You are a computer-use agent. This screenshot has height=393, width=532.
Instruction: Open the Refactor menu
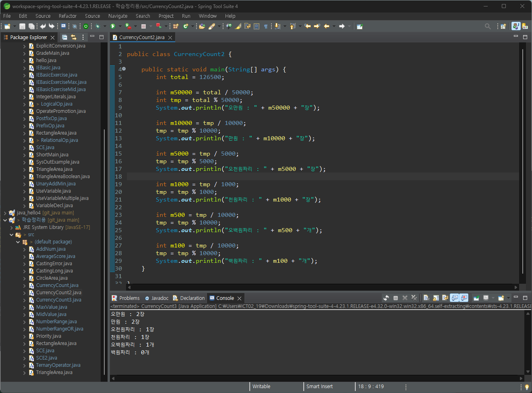click(68, 16)
